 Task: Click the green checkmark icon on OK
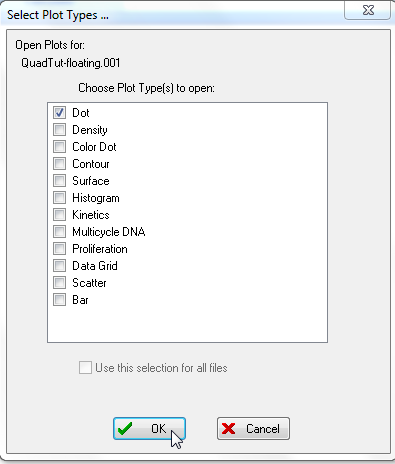click(125, 429)
